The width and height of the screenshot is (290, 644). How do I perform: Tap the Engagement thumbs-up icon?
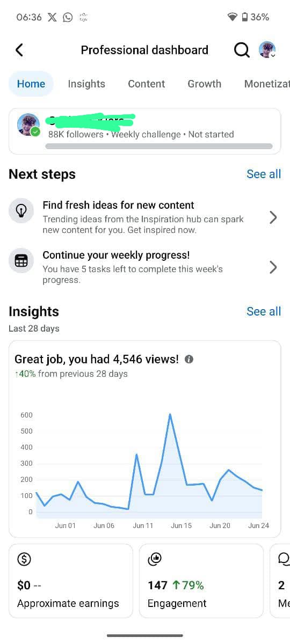(x=155, y=559)
